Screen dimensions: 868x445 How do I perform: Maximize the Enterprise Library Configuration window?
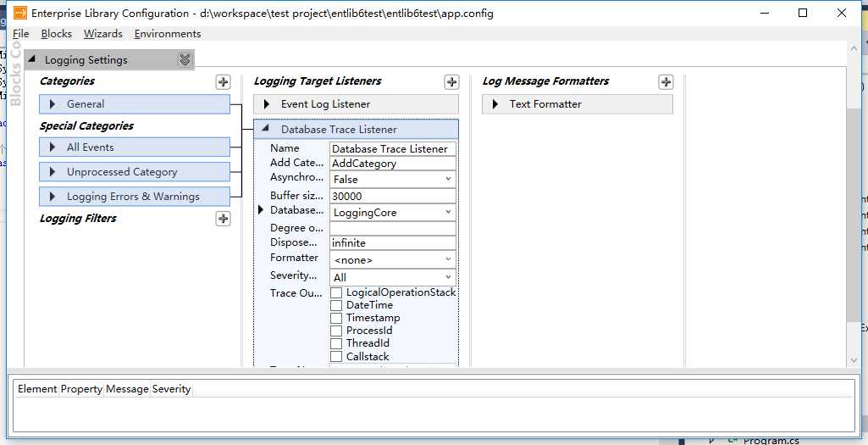803,13
